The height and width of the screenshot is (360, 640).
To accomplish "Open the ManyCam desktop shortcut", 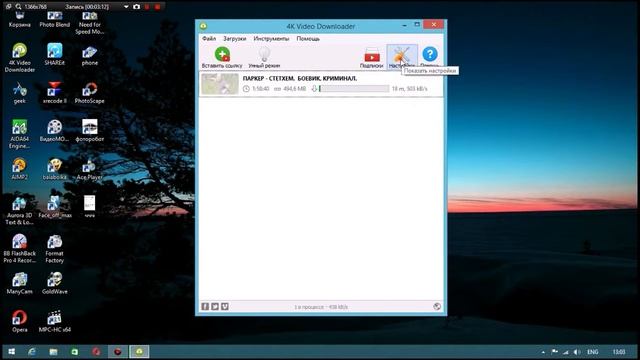I will [19, 283].
